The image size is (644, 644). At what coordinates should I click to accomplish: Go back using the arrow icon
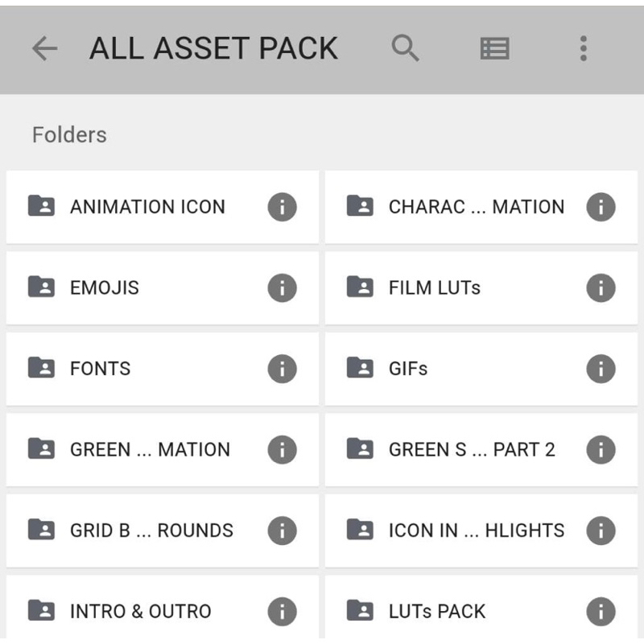click(x=44, y=49)
